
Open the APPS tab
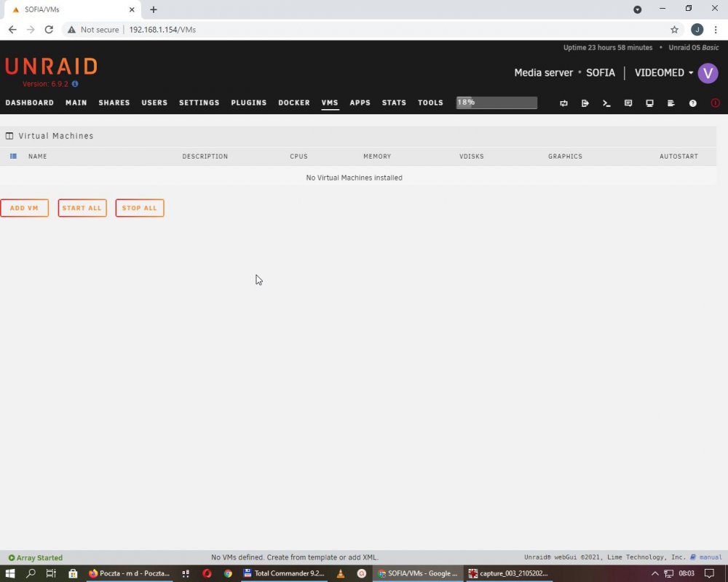360,103
